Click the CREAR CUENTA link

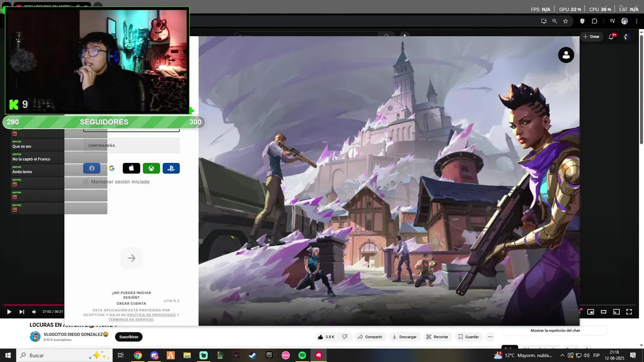(x=131, y=304)
